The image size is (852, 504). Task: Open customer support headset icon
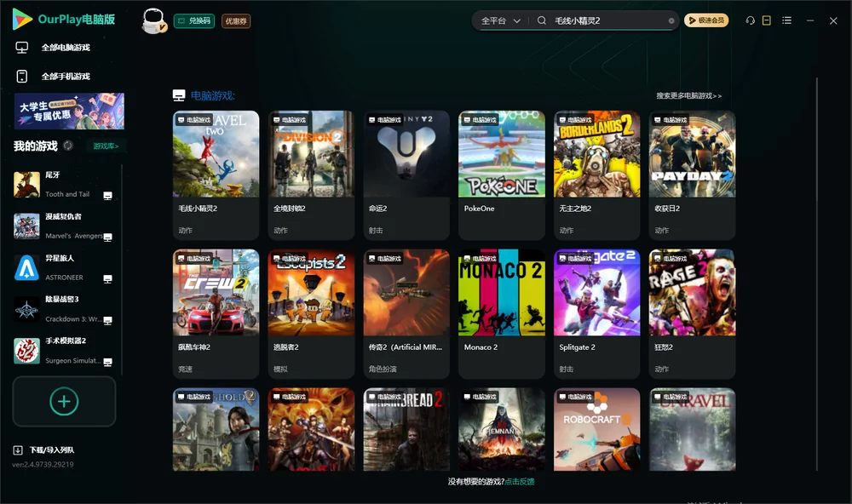(x=750, y=20)
